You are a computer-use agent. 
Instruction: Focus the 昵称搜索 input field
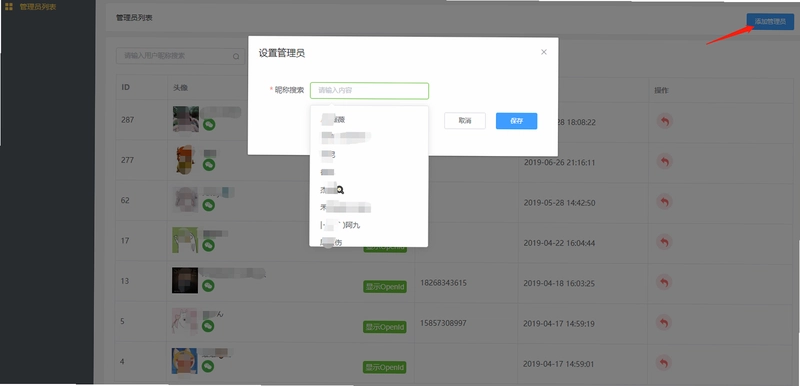369,91
